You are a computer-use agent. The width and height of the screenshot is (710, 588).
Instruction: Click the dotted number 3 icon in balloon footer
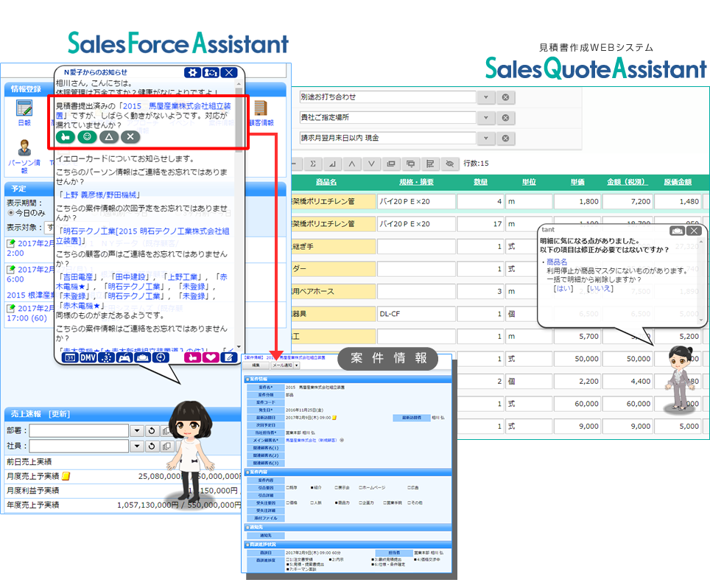point(106,357)
